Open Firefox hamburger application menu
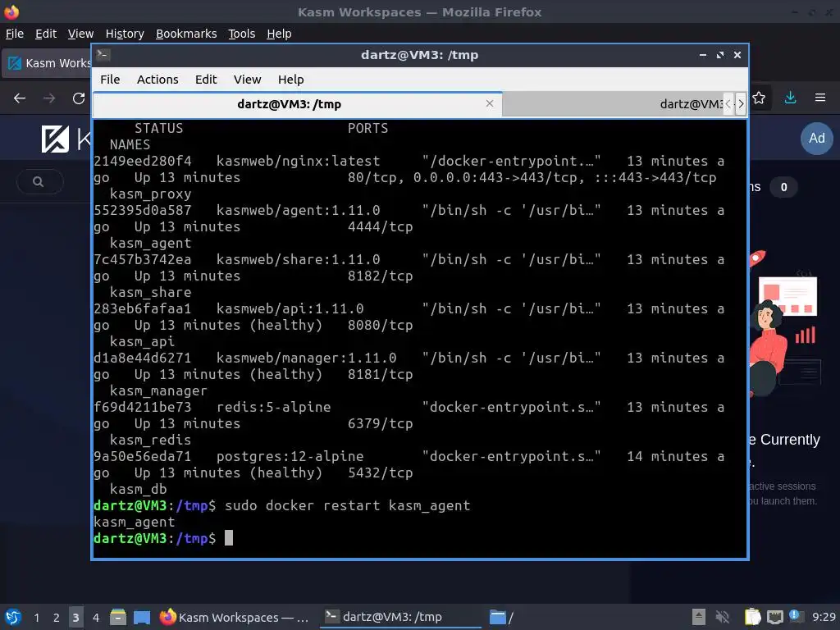This screenshot has width=840, height=630. pos(820,98)
